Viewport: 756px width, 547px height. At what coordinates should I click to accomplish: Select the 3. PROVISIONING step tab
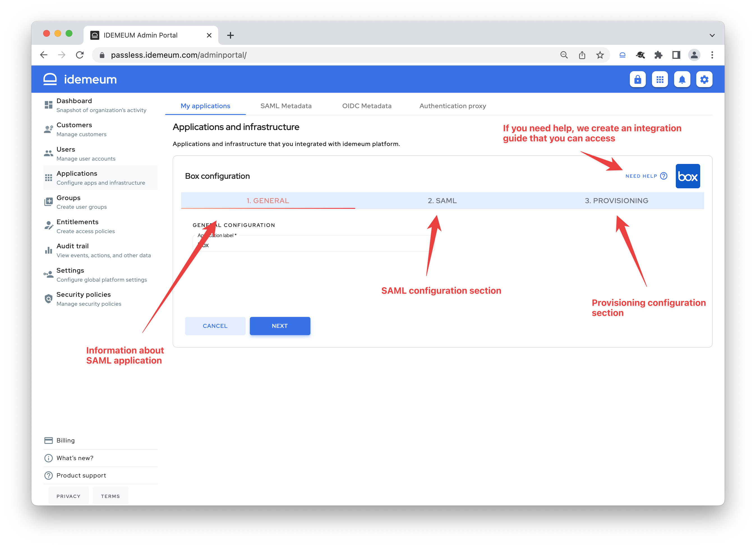coord(616,201)
